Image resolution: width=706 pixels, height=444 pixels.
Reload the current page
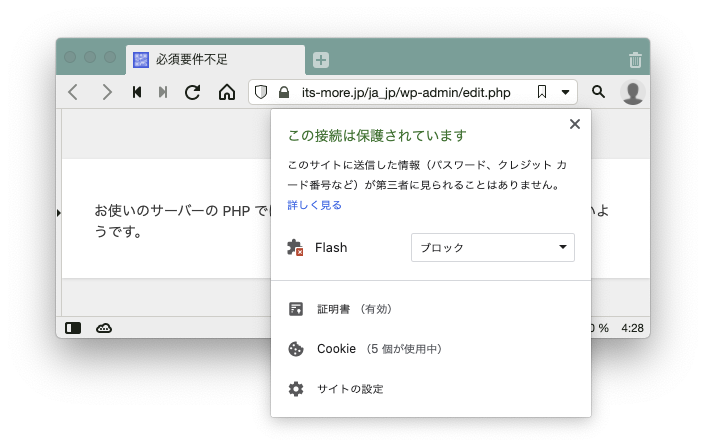(x=193, y=92)
